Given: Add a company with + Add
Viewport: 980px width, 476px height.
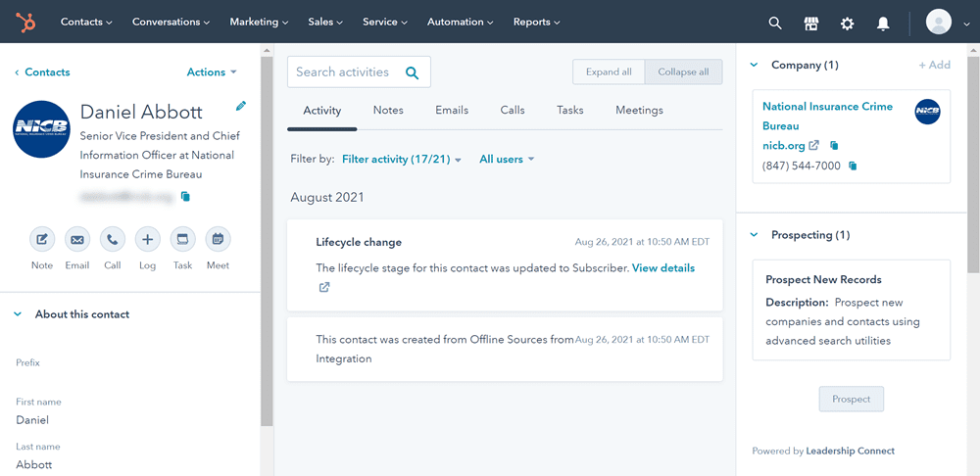Looking at the screenshot, I should 934,65.
